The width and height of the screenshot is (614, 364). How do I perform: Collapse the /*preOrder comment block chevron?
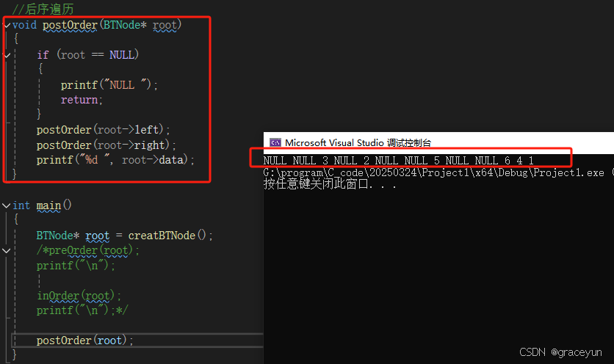coord(7,250)
